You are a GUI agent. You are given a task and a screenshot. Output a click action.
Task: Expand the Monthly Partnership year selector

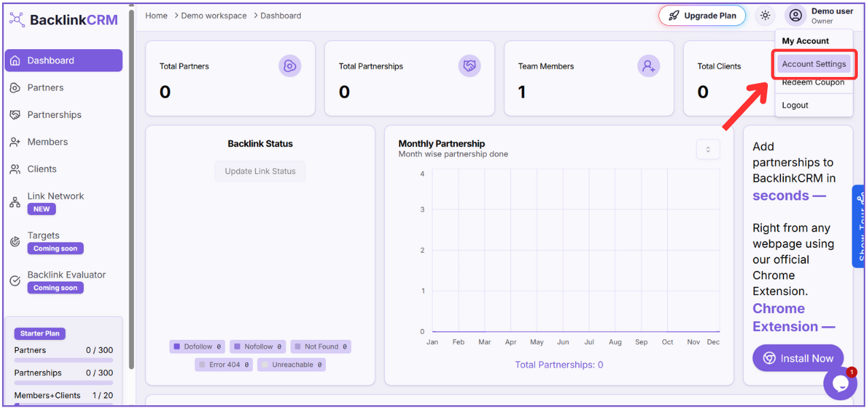coord(707,150)
